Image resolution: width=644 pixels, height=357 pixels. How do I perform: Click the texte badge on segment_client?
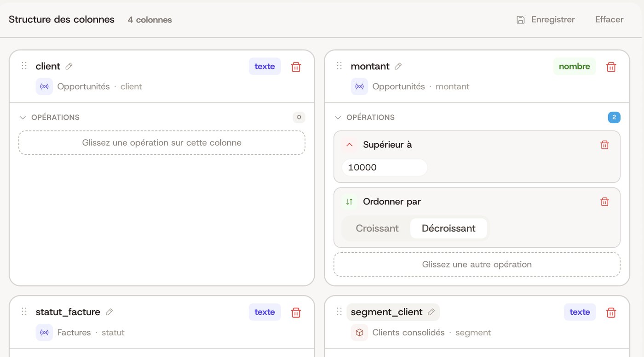click(x=580, y=312)
